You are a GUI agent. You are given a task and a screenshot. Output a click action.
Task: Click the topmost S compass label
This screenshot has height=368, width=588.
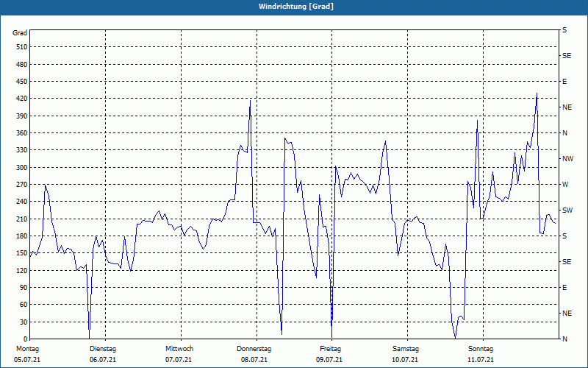(x=564, y=30)
